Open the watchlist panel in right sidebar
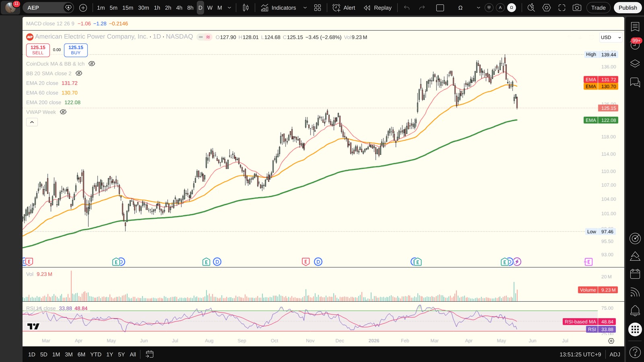The height and width of the screenshot is (362, 644). click(x=635, y=27)
